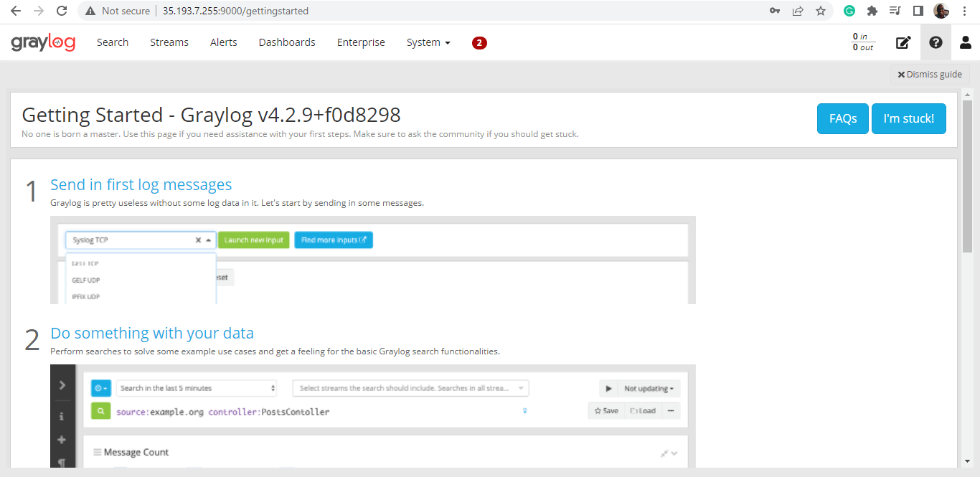This screenshot has width=980, height=477.
Task: Open the scratchpad edit icon
Action: pyautogui.click(x=903, y=42)
